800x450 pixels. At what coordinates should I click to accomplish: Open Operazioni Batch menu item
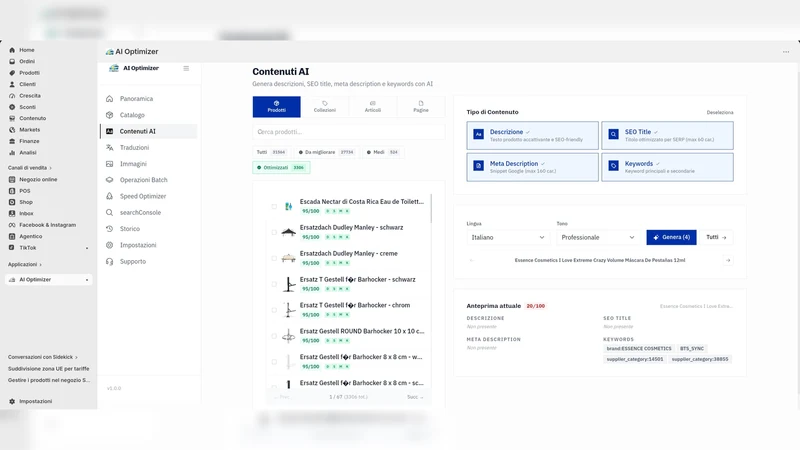point(143,180)
